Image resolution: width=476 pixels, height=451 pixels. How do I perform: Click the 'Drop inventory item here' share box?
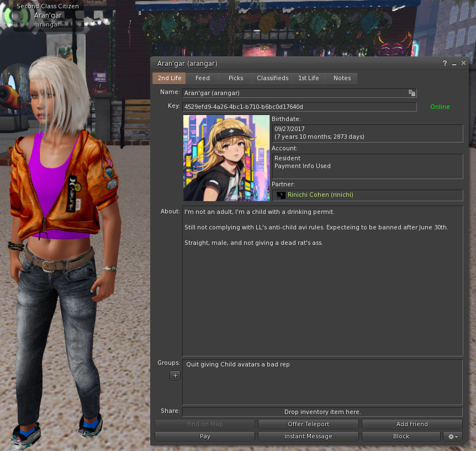tap(322, 412)
